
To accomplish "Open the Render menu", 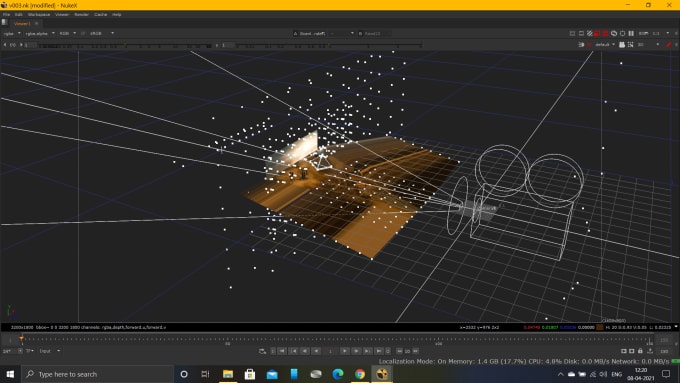I will tap(82, 14).
